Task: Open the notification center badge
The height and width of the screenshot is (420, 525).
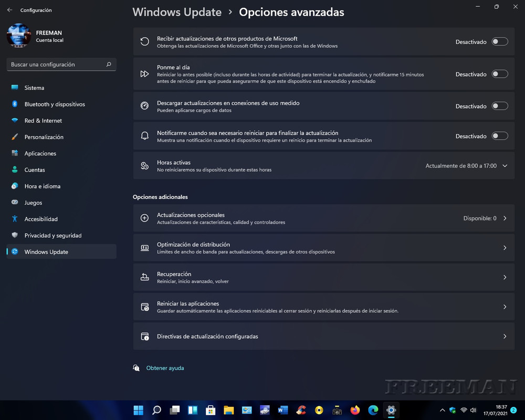Action: (513, 410)
